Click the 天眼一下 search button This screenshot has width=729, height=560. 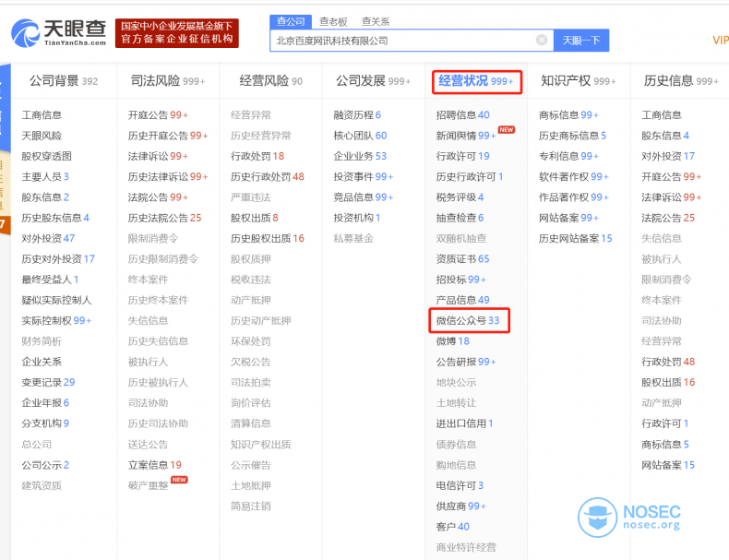click(x=581, y=41)
